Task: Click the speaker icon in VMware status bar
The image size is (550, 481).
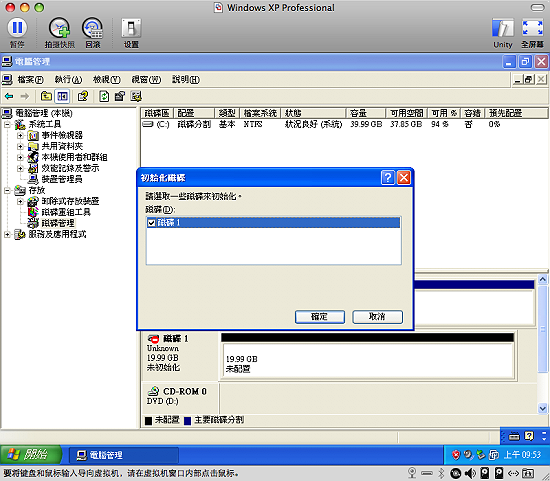Action: point(469,473)
